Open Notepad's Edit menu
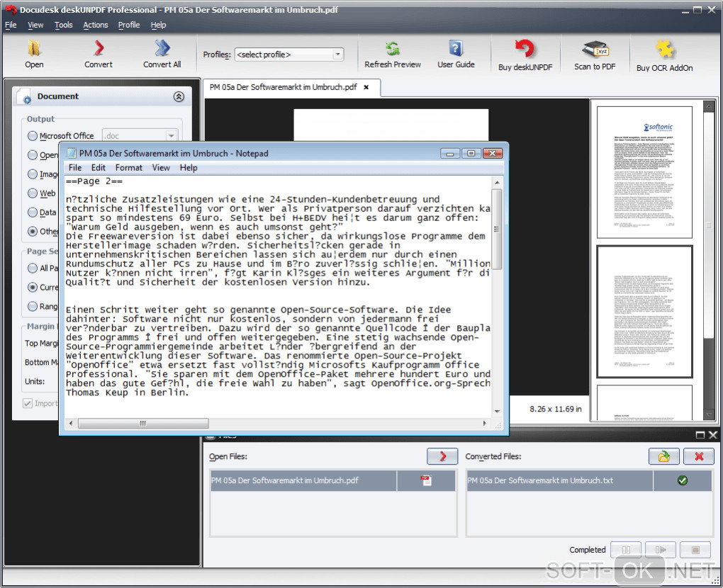 click(99, 168)
